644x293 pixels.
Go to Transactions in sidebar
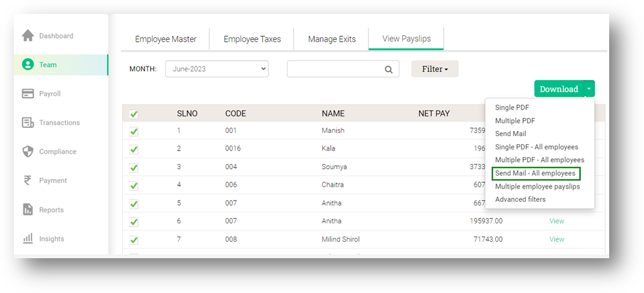[x=61, y=122]
